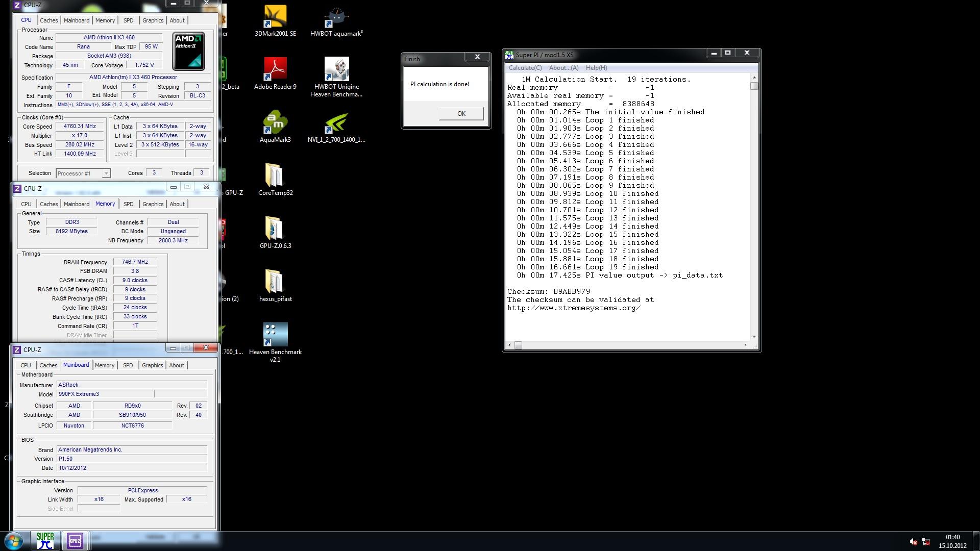Open the About...(A) menu in Super PI
The image size is (980, 551).
coord(564,68)
